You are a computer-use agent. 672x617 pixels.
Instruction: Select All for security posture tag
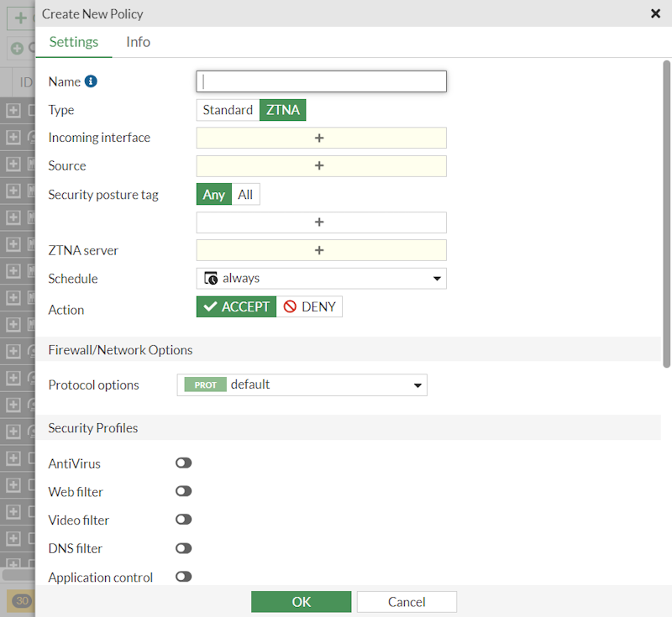coord(245,194)
